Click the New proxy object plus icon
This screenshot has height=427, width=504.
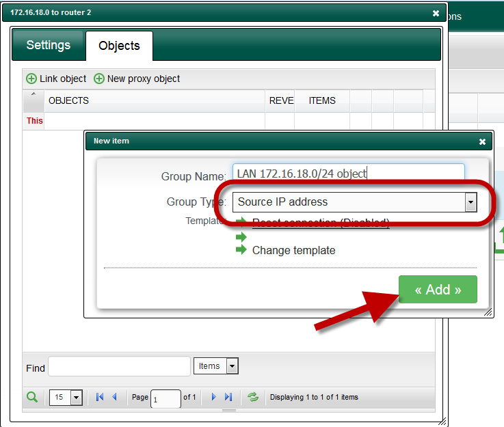(99, 79)
